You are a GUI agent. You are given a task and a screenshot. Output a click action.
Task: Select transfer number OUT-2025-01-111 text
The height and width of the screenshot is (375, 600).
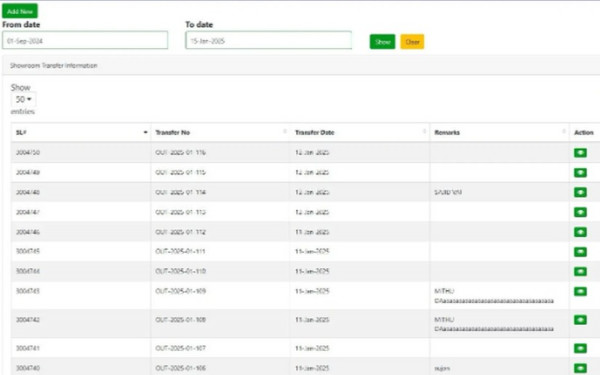[x=180, y=251]
